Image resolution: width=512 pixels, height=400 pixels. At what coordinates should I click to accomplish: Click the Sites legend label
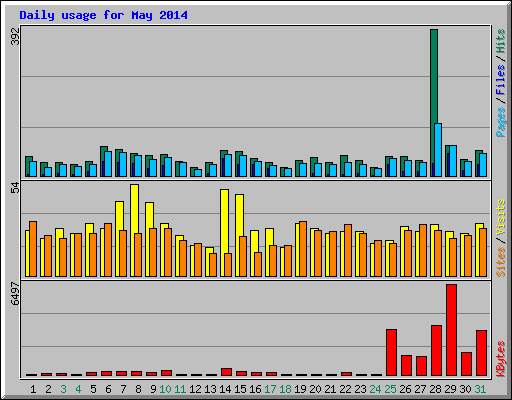pyautogui.click(x=501, y=262)
